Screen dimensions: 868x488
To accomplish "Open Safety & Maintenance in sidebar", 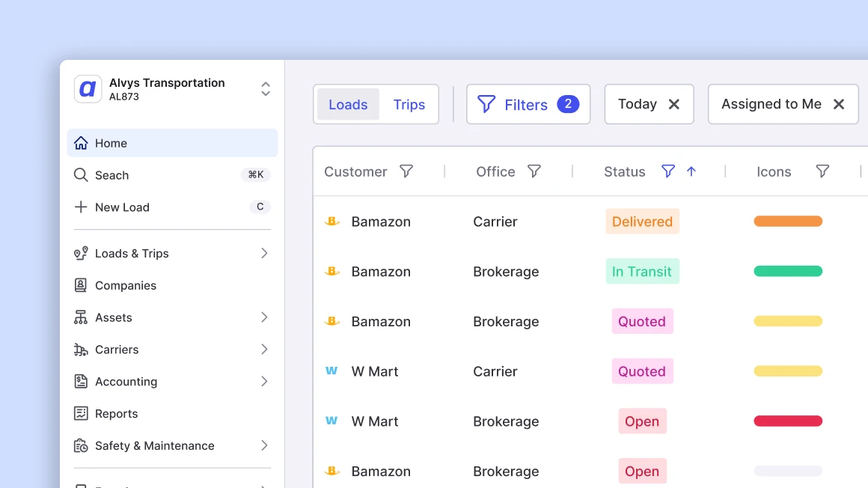I will point(172,446).
